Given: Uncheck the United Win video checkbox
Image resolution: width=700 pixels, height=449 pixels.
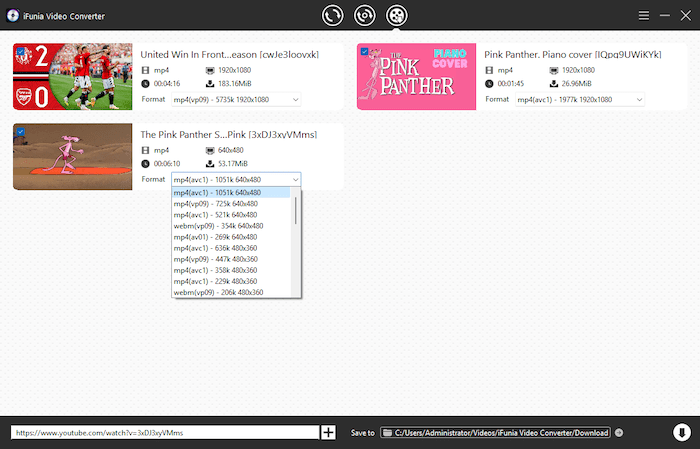Looking at the screenshot, I should (x=19, y=50).
